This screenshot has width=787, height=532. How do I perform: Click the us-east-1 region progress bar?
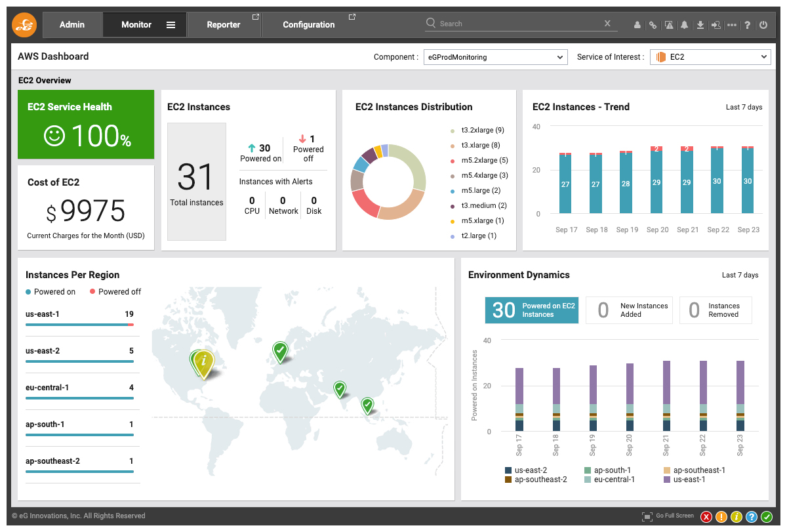79,325
